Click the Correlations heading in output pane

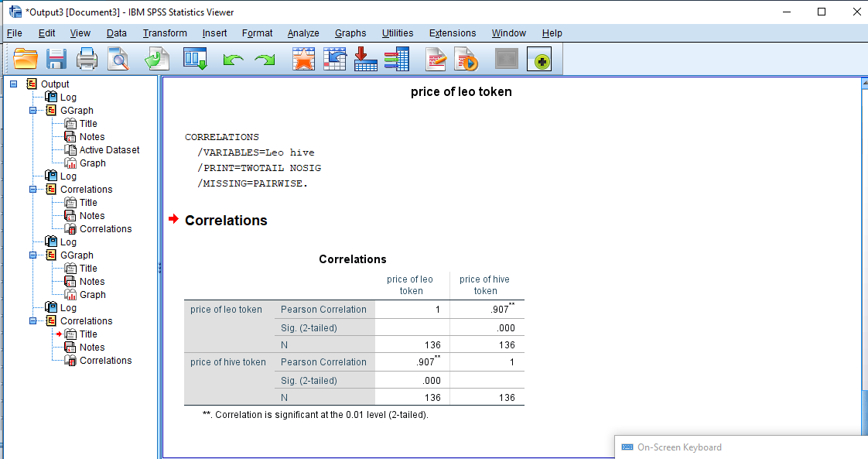226,221
